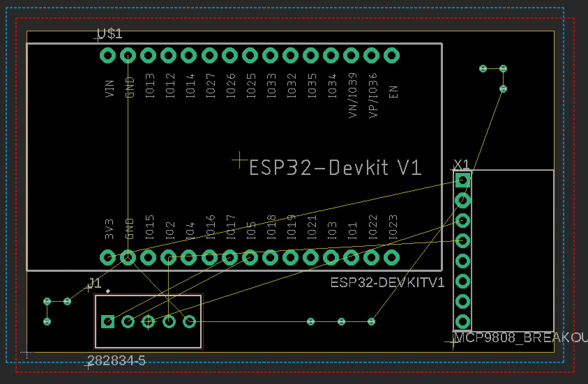Select the square pad 1 of J1 connector
The width and height of the screenshot is (588, 384).
point(108,322)
